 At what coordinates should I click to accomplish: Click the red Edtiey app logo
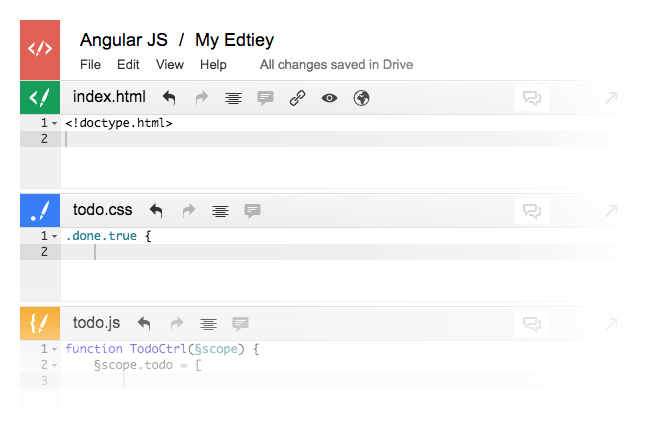[40, 50]
